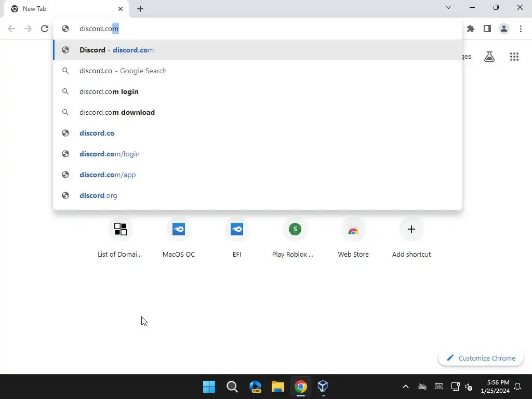Screen dimensions: 532x399
Task: Select the discord.com download search suggestion
Action: (258, 112)
